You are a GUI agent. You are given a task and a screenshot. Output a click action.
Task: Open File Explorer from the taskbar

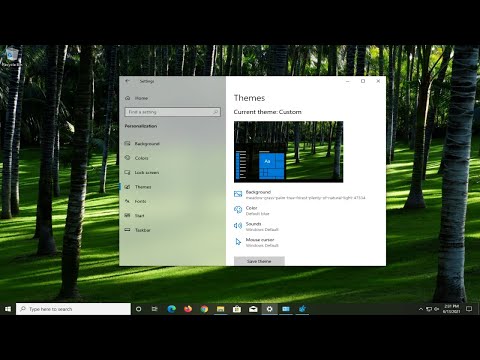point(220,309)
